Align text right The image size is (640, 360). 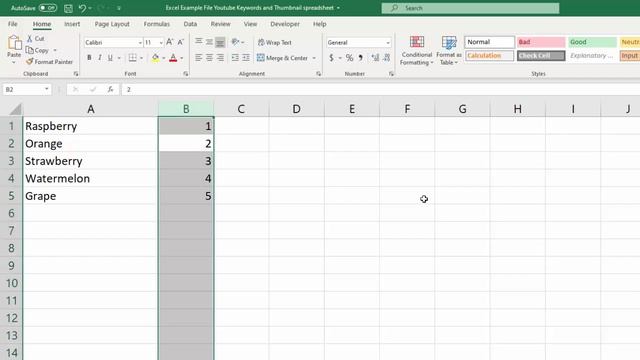(220, 58)
